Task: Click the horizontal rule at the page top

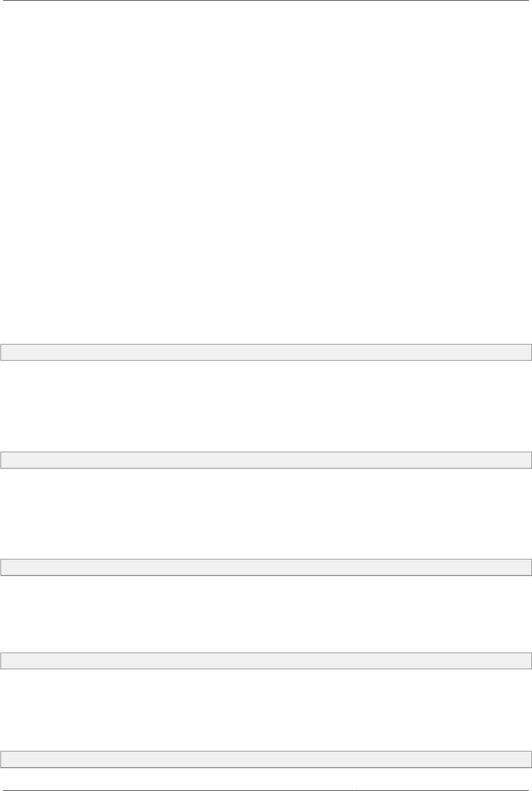Action: click(266, 1)
